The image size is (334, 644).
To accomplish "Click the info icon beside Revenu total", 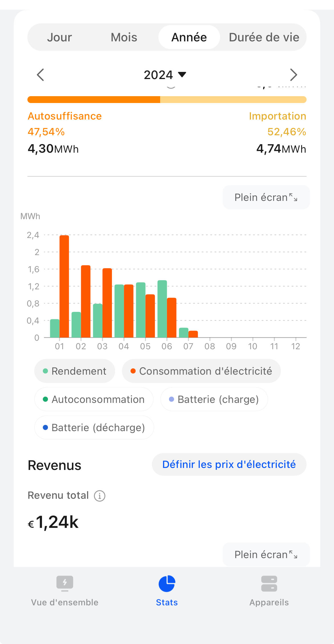I will tap(100, 496).
